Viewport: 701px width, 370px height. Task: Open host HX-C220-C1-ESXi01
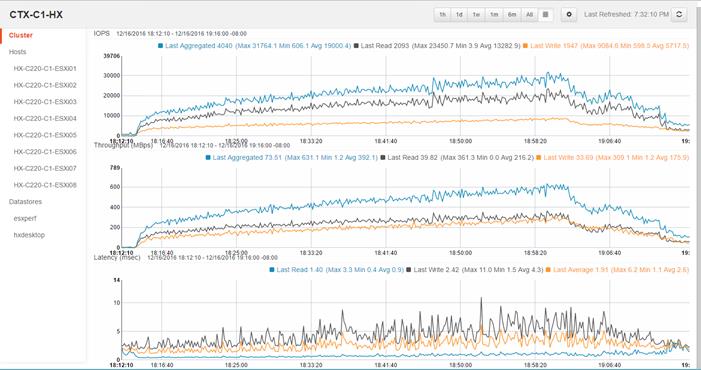click(x=45, y=68)
